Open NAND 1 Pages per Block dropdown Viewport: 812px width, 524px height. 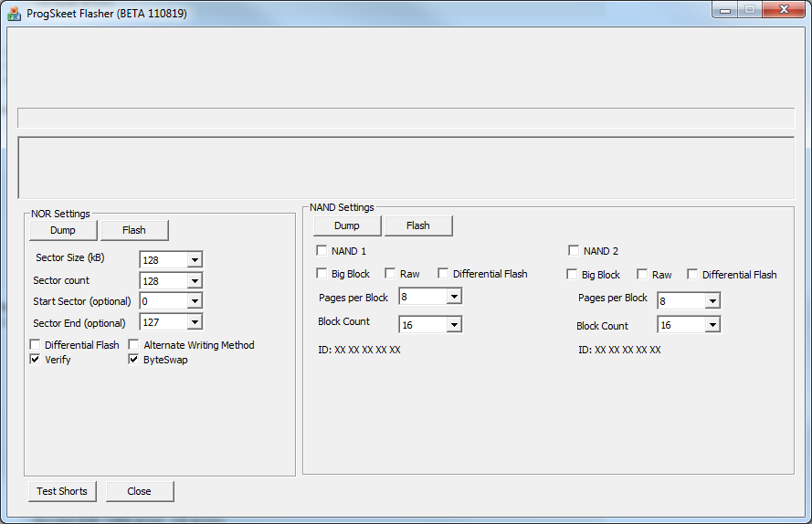[x=454, y=297]
